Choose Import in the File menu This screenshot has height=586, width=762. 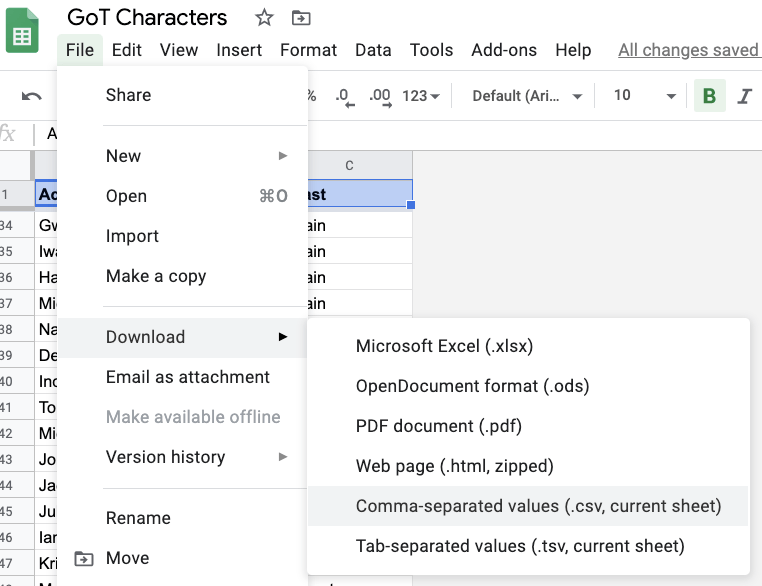[182, 236]
